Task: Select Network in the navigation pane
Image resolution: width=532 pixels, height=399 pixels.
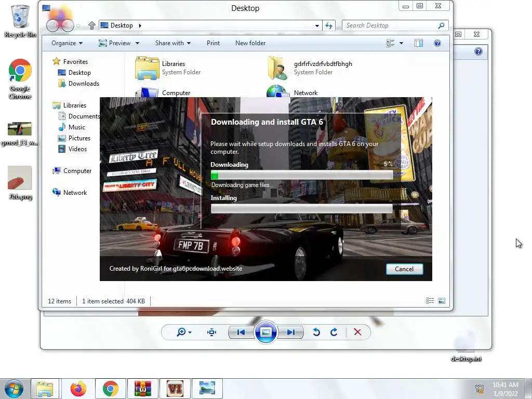Action: pos(70,192)
